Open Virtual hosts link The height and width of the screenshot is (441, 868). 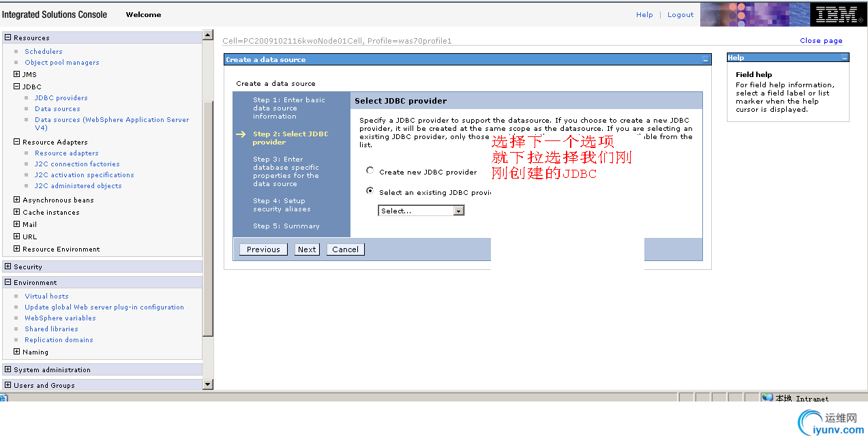point(46,296)
